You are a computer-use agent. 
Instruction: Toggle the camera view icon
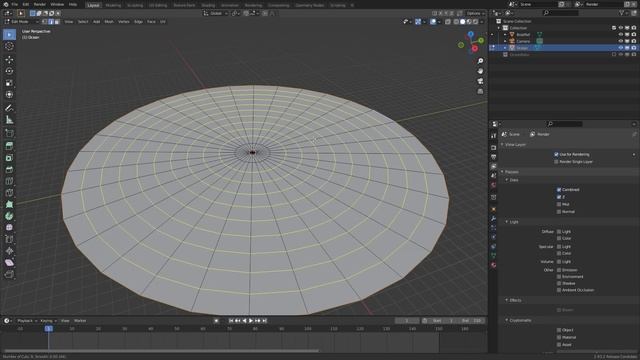pyautogui.click(x=480, y=81)
